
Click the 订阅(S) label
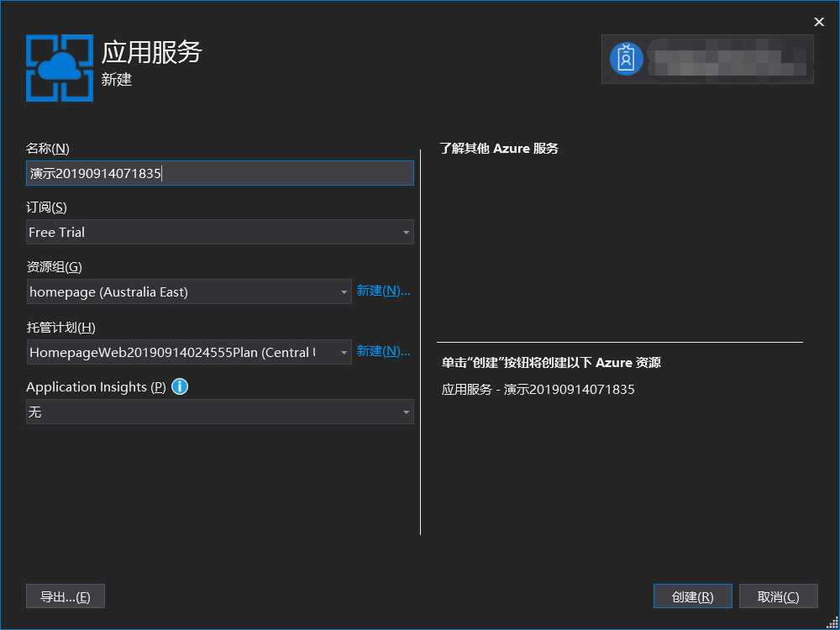click(46, 207)
